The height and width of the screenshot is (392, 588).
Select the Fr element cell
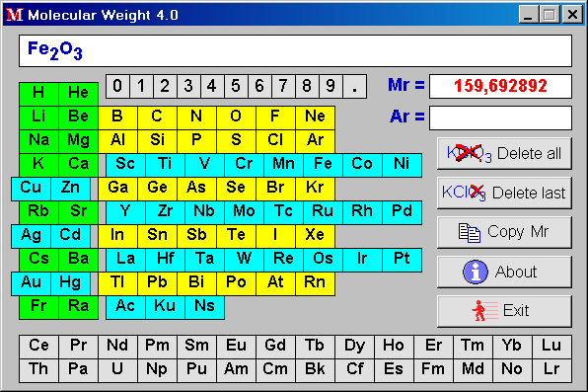coord(38,307)
